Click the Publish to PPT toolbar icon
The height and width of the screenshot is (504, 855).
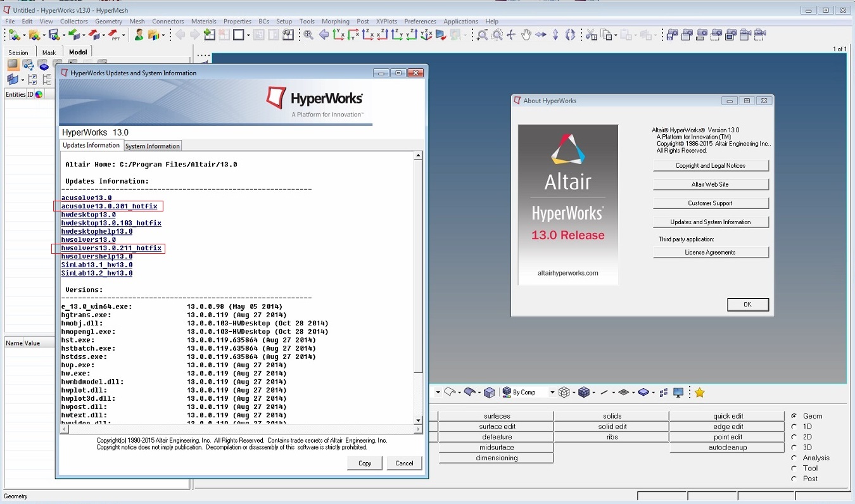point(113,34)
